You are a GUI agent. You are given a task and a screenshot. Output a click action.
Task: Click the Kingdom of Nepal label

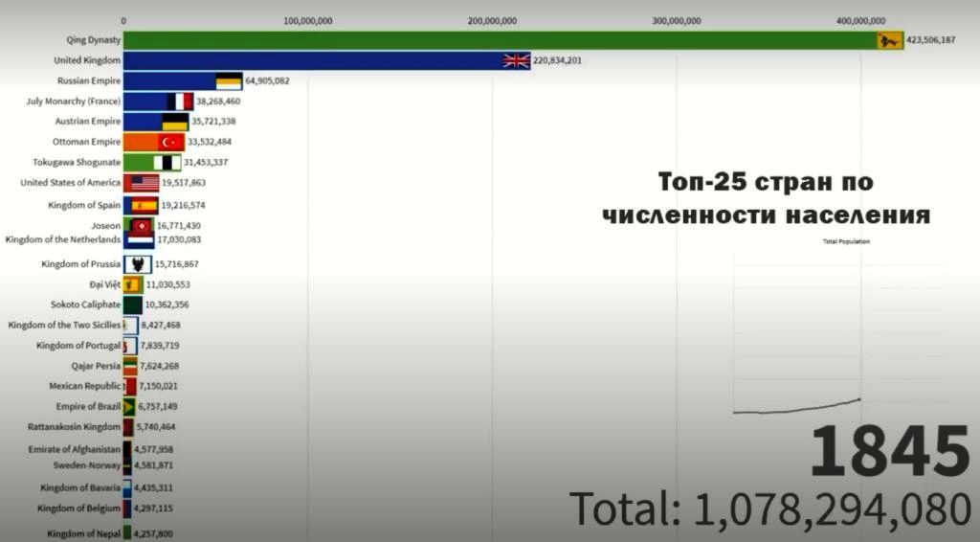point(83,533)
